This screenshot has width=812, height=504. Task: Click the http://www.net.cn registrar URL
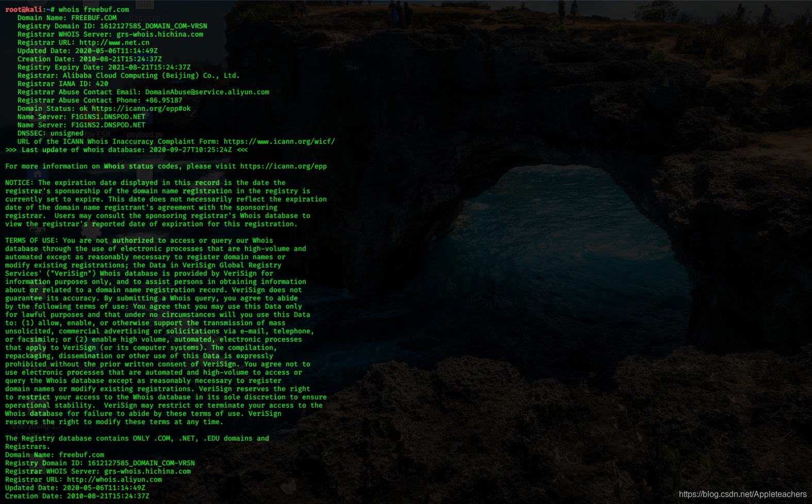click(114, 42)
